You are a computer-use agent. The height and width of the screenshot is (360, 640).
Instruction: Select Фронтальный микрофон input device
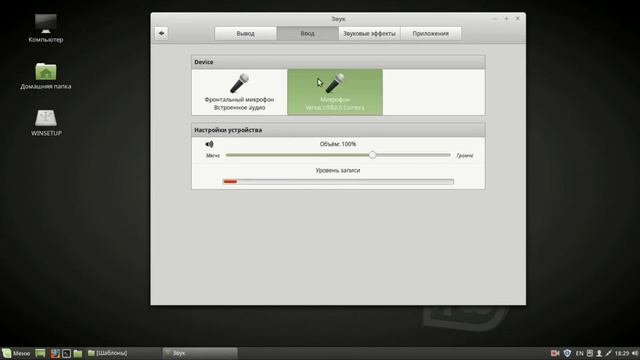pyautogui.click(x=240, y=92)
